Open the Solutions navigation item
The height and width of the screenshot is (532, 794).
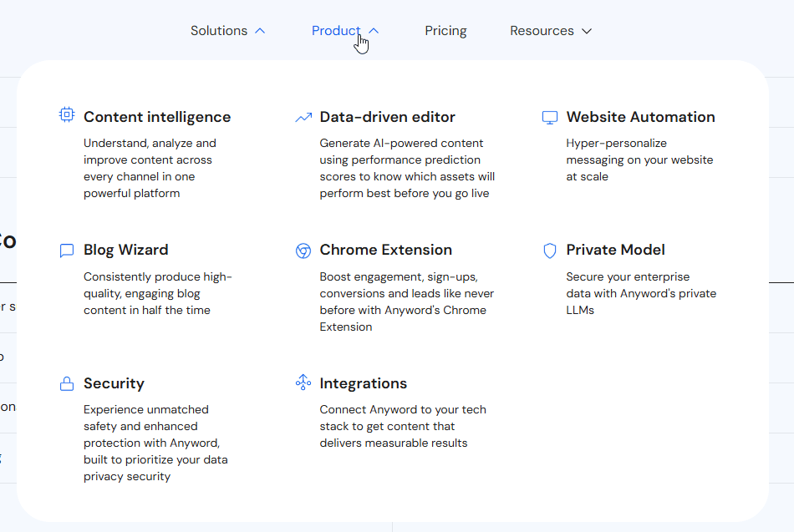click(x=219, y=31)
